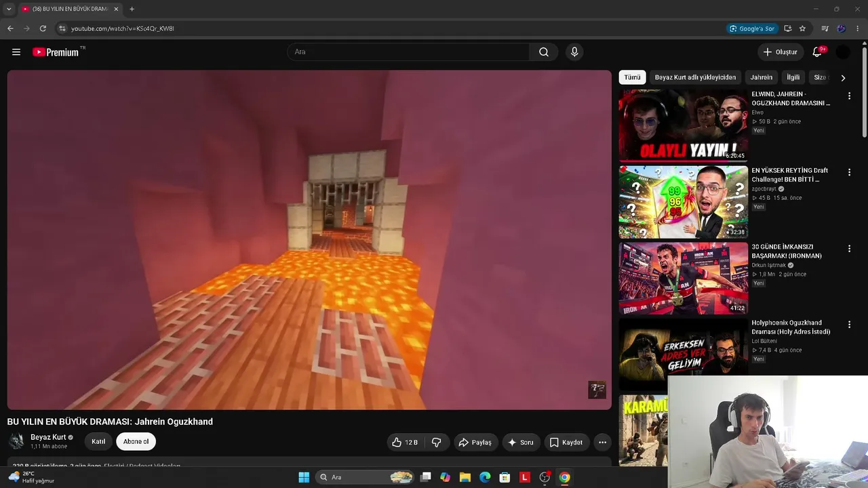This screenshot has width=868, height=488.
Task: Open the YouTube guide hamburger menu
Action: pos(16,52)
